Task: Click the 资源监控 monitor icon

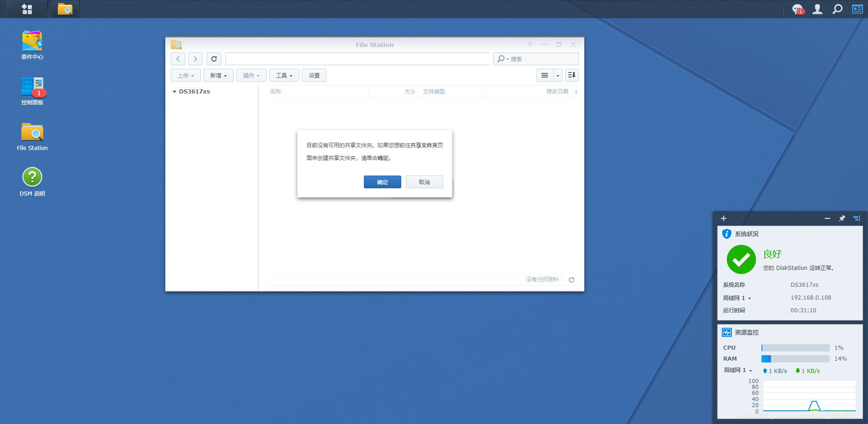Action: coord(727,332)
